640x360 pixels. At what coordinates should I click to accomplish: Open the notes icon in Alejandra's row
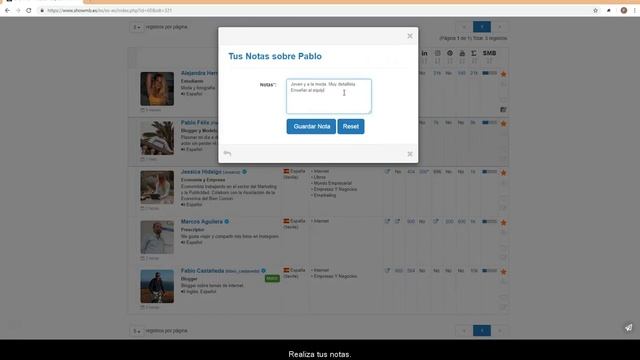pos(503,109)
